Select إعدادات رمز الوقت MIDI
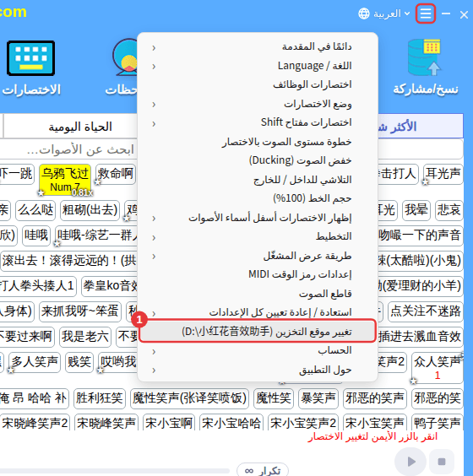 (x=258, y=274)
